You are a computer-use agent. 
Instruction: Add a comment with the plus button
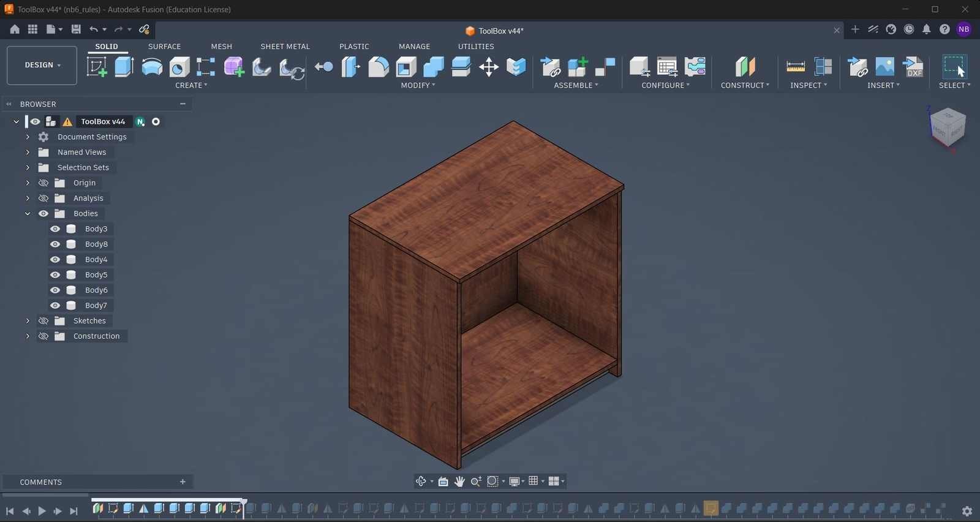click(183, 482)
